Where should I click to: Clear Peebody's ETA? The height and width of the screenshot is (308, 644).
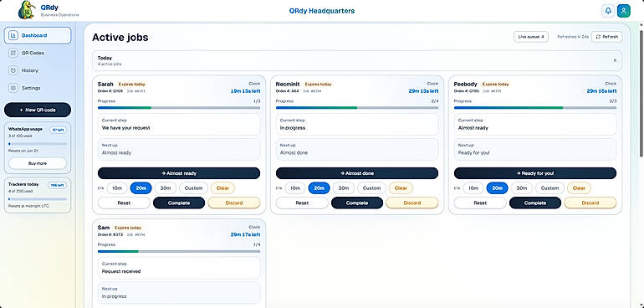[x=579, y=188]
